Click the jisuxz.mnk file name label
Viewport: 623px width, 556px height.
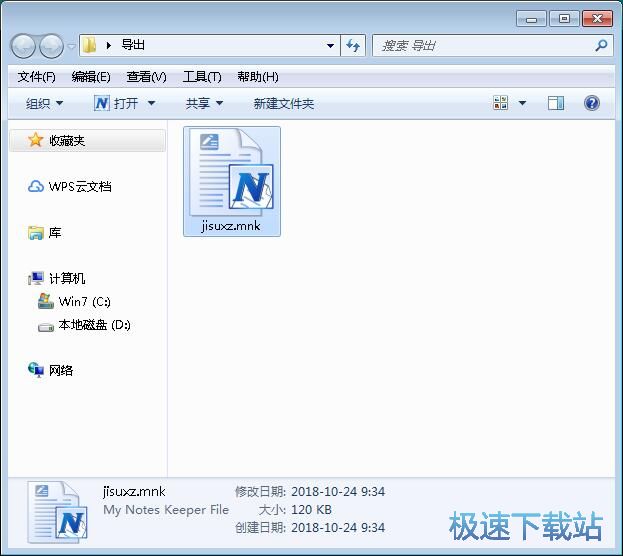point(231,226)
